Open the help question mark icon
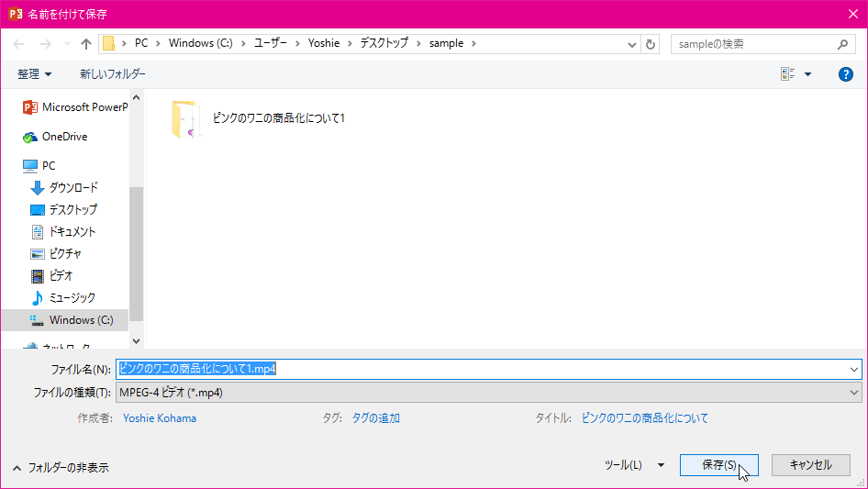The width and height of the screenshot is (868, 489). click(x=845, y=74)
